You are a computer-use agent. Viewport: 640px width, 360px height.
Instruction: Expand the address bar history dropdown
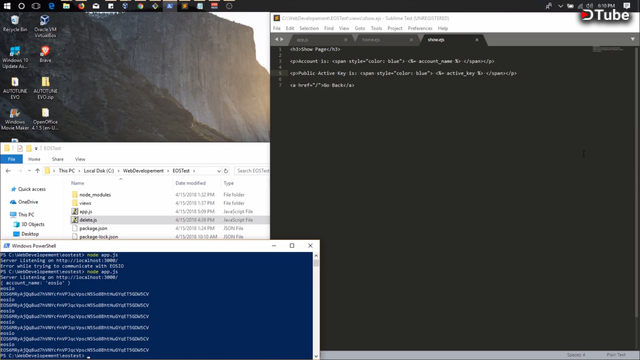click(219, 171)
